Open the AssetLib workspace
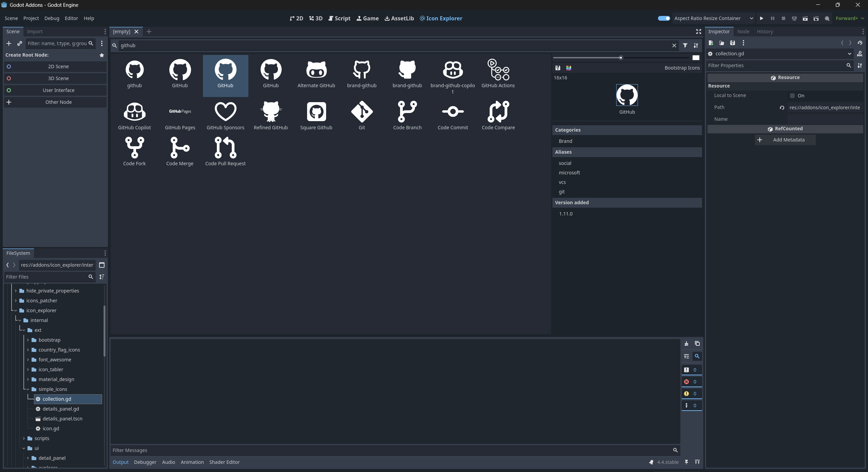This screenshot has height=472, width=868. (399, 18)
